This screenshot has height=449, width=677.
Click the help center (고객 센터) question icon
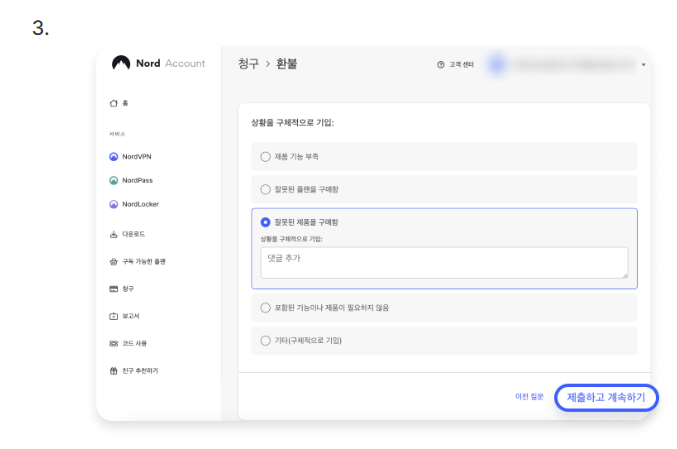440,64
